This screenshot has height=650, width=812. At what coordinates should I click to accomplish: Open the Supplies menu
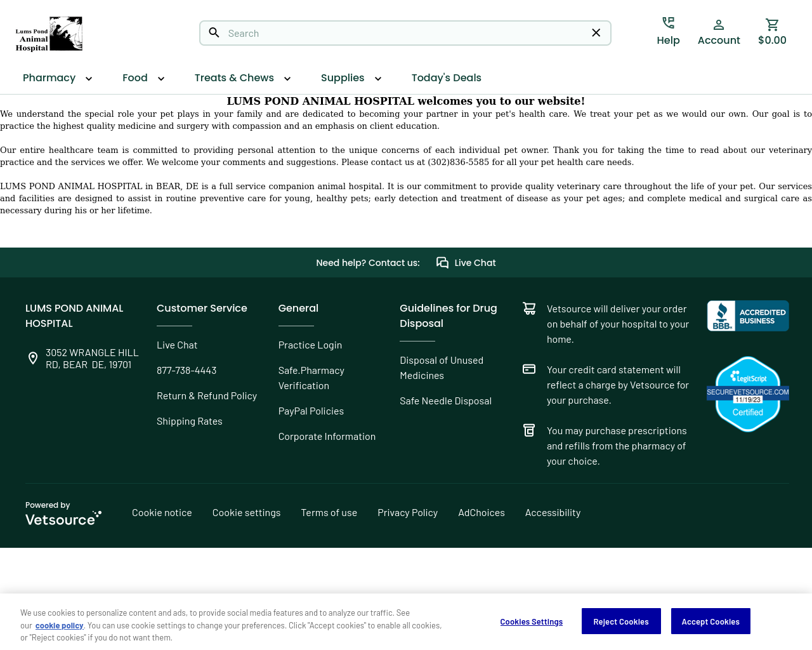(x=343, y=77)
